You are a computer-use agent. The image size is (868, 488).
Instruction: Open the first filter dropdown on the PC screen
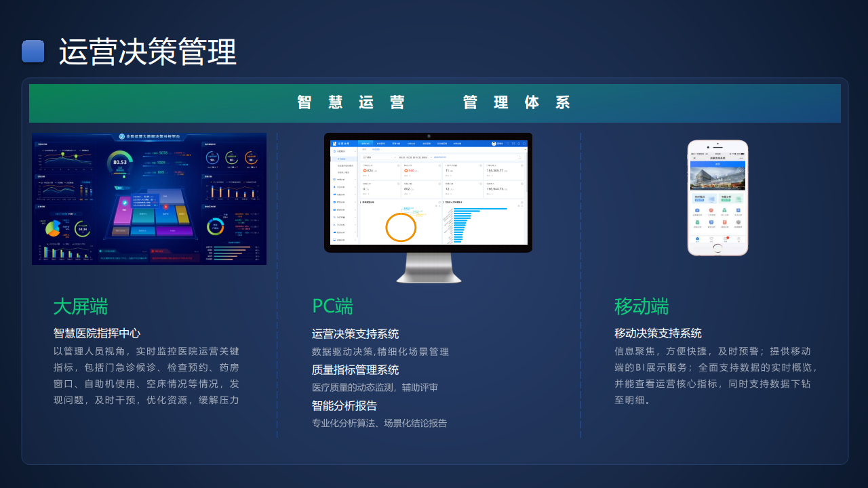pyautogui.click(x=379, y=157)
